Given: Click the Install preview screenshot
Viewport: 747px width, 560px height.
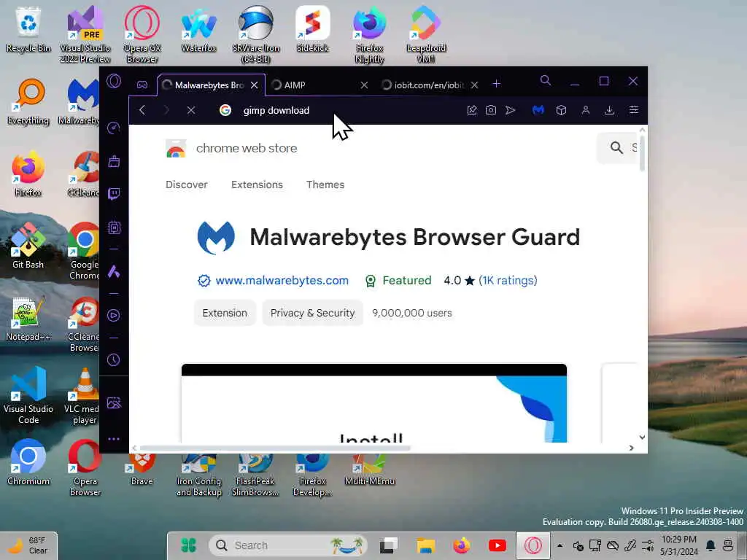Looking at the screenshot, I should [374, 403].
